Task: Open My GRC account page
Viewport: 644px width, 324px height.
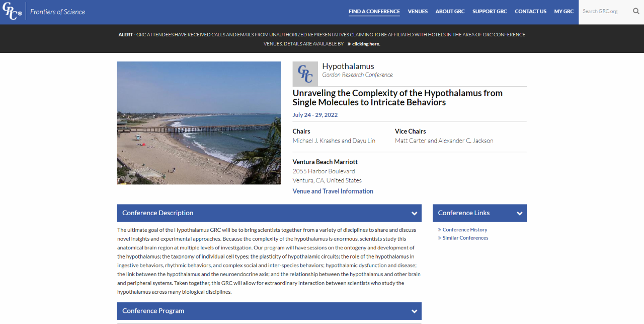Action: tap(563, 12)
